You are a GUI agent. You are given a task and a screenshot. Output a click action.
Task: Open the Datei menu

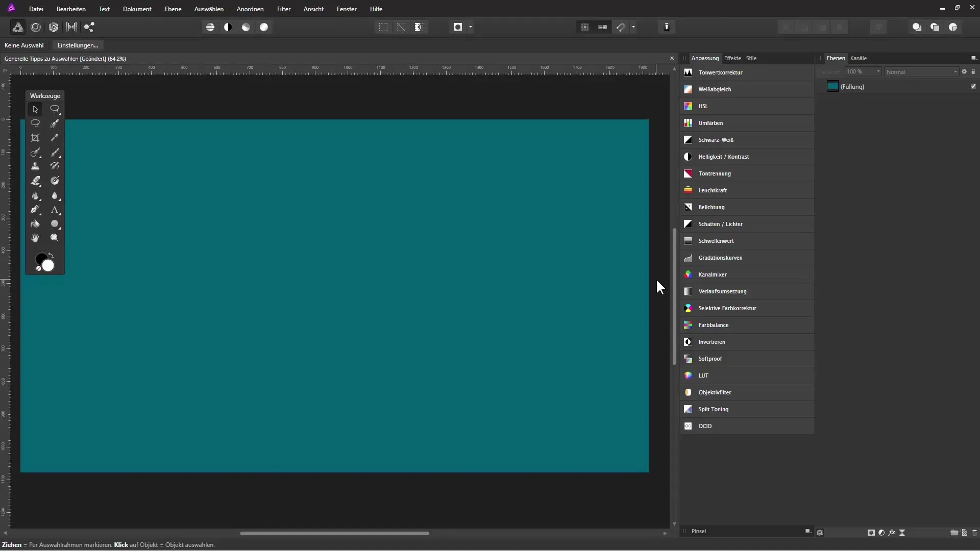36,9
